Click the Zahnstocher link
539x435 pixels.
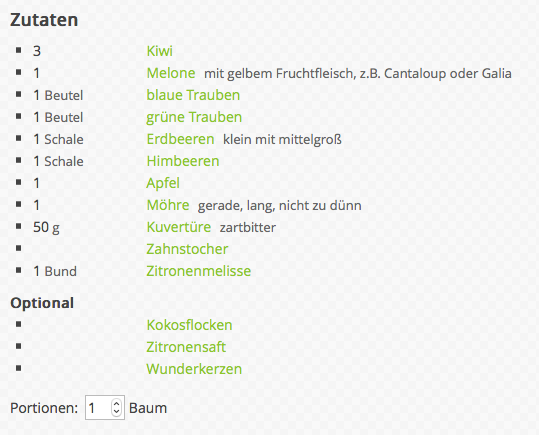[187, 249]
